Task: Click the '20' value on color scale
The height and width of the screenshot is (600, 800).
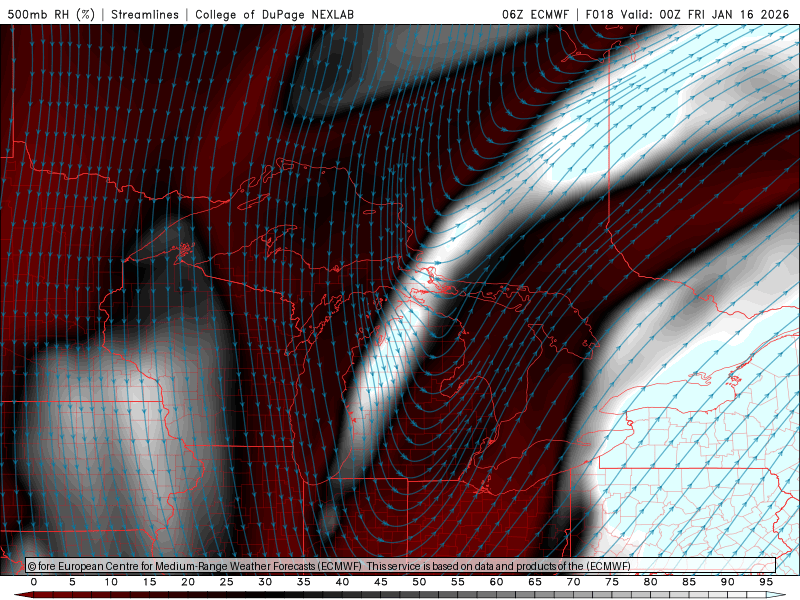Action: (188, 582)
